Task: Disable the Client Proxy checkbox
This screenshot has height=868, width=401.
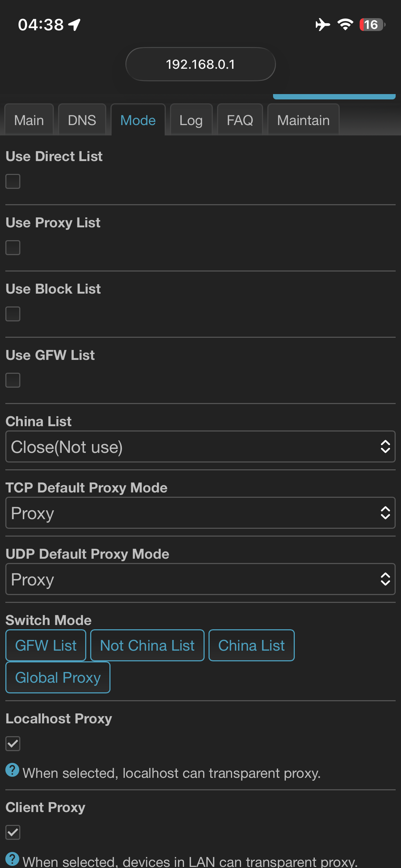Action: coord(13,832)
